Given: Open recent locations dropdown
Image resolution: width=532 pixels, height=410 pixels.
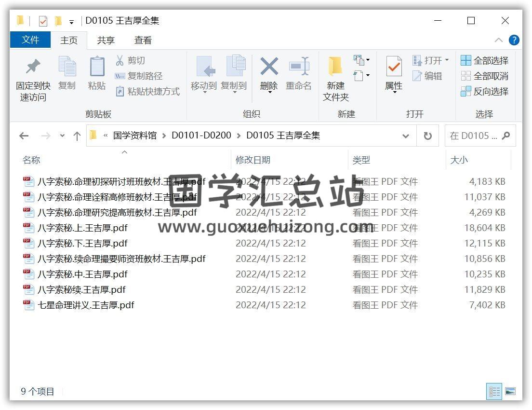Looking at the screenshot, I should coord(62,136).
